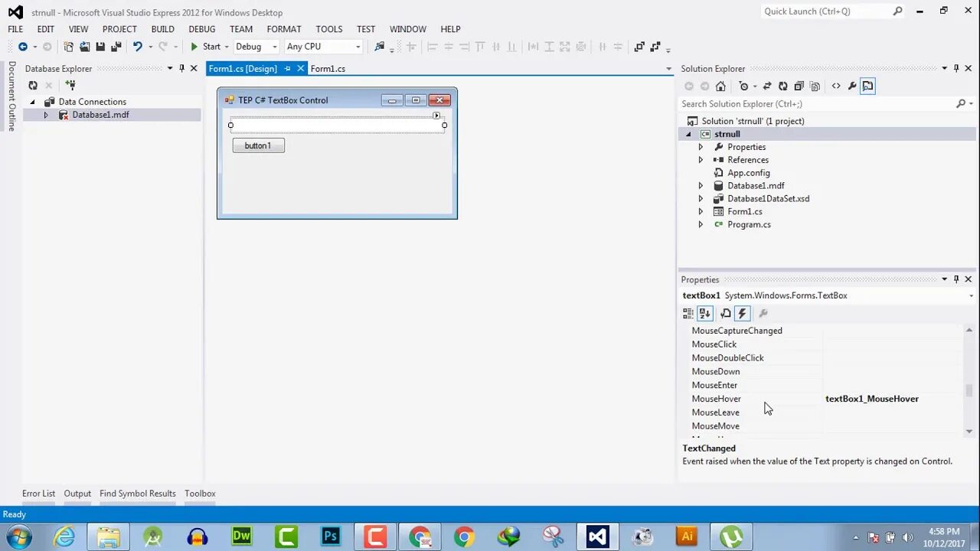Select Database1DataSet.xsd in Solution Explorer
Screen dimensions: 980x551
(768, 199)
